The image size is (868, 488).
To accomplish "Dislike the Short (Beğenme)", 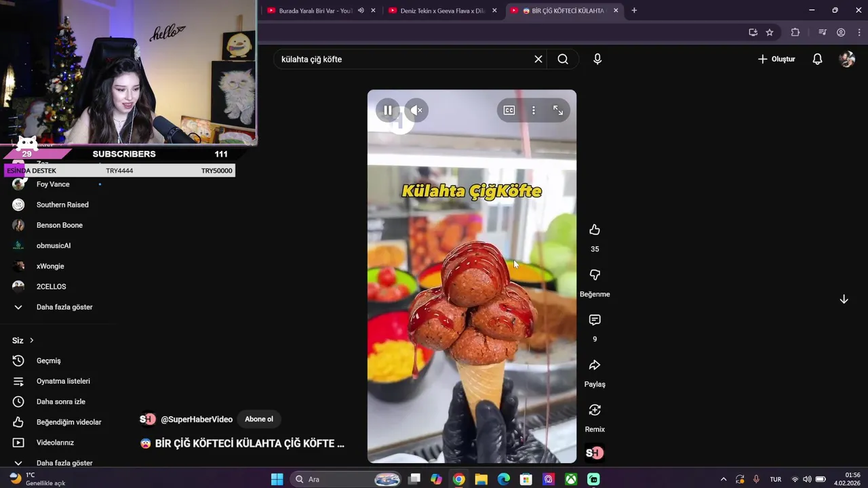I will coord(595,274).
